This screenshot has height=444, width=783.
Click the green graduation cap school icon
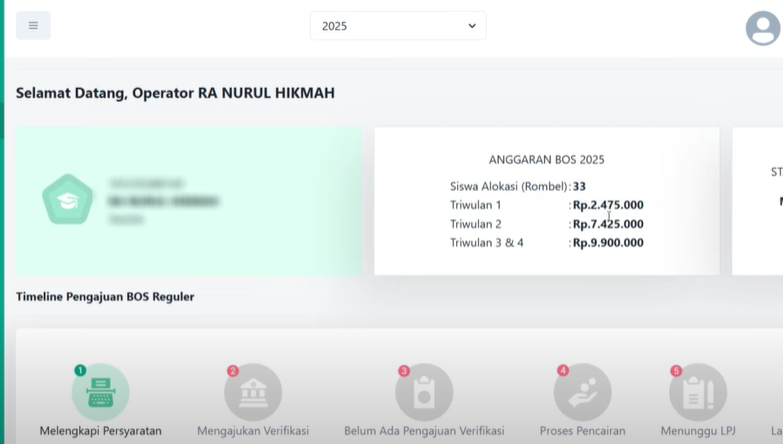click(x=67, y=200)
